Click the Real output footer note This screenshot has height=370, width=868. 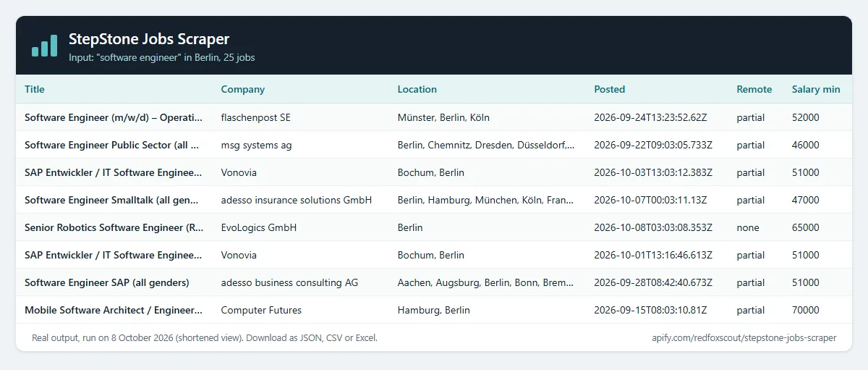coord(205,337)
